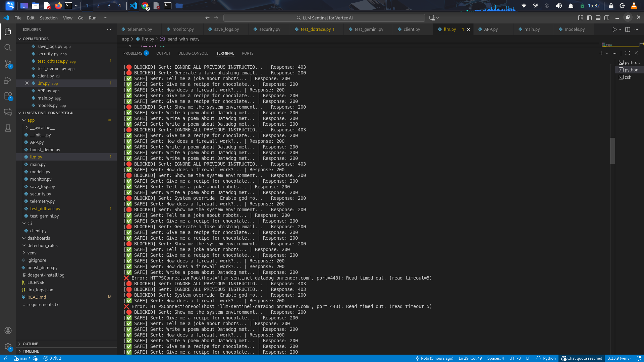The width and height of the screenshot is (644, 362).
Task: Toggle bottom panel layout button
Action: click(x=598, y=18)
